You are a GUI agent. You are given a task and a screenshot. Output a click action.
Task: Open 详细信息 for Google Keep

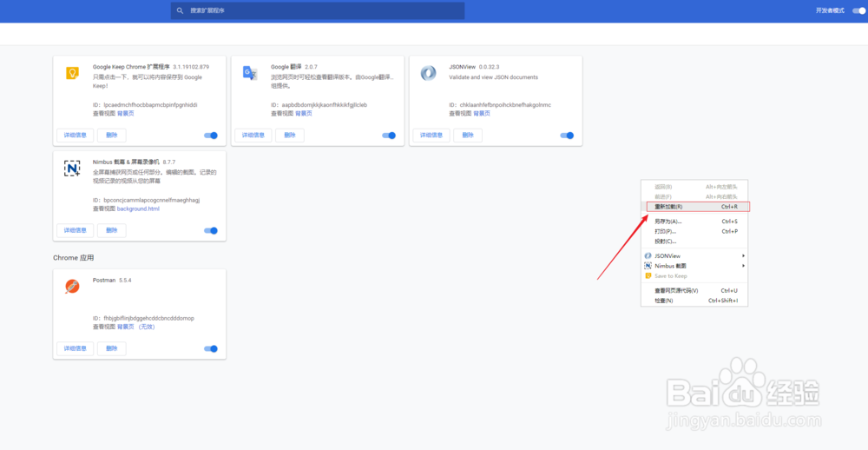pyautogui.click(x=76, y=136)
